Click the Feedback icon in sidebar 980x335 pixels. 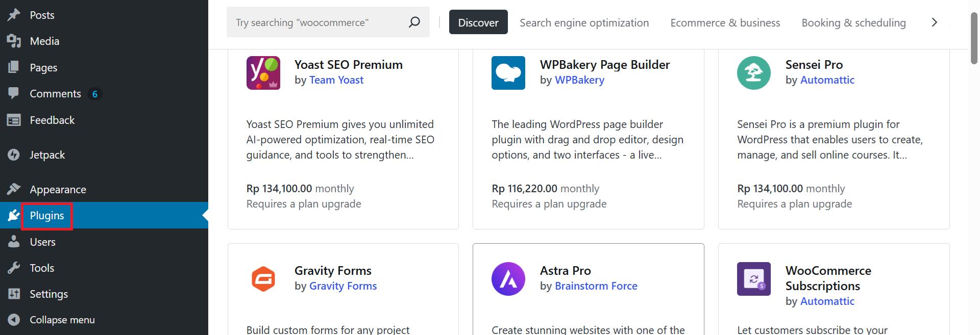14,120
